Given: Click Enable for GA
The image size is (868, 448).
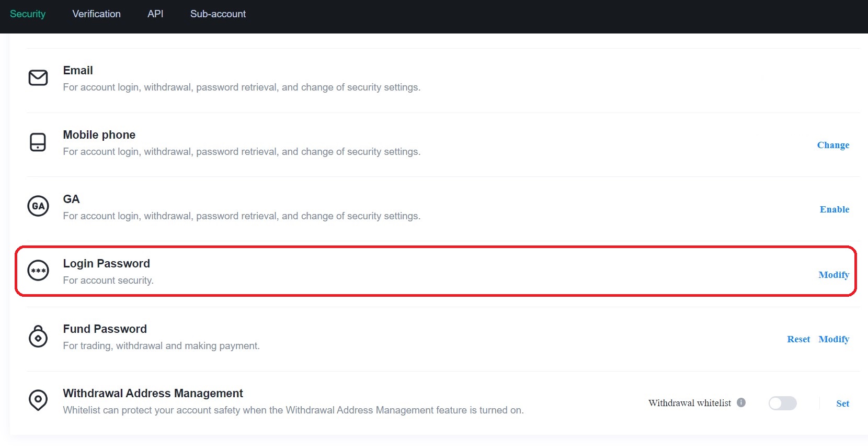Looking at the screenshot, I should [x=835, y=209].
